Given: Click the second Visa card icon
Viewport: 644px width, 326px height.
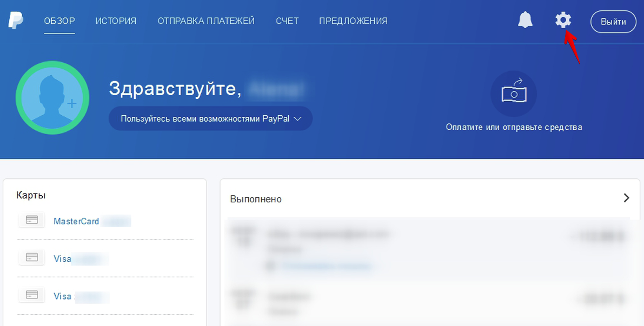Looking at the screenshot, I should coord(32,295).
